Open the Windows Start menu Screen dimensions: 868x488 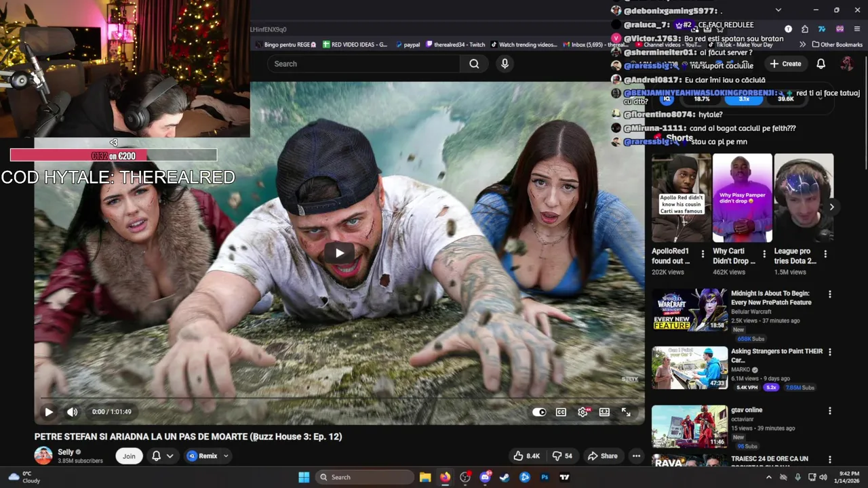coord(304,477)
